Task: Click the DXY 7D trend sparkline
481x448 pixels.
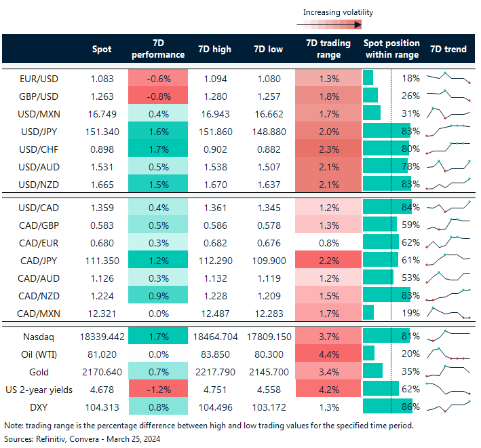Action: (x=448, y=406)
